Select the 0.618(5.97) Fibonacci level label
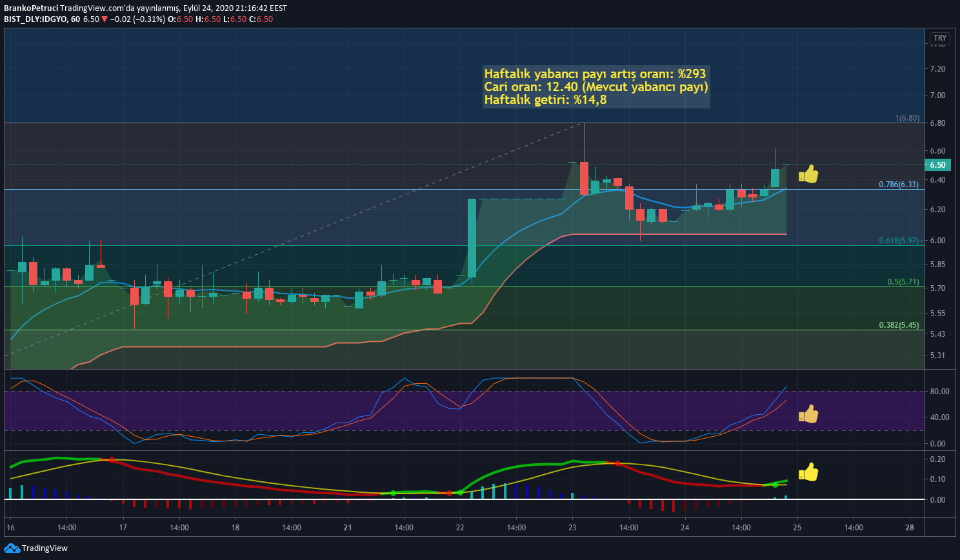960x560 pixels. [899, 241]
